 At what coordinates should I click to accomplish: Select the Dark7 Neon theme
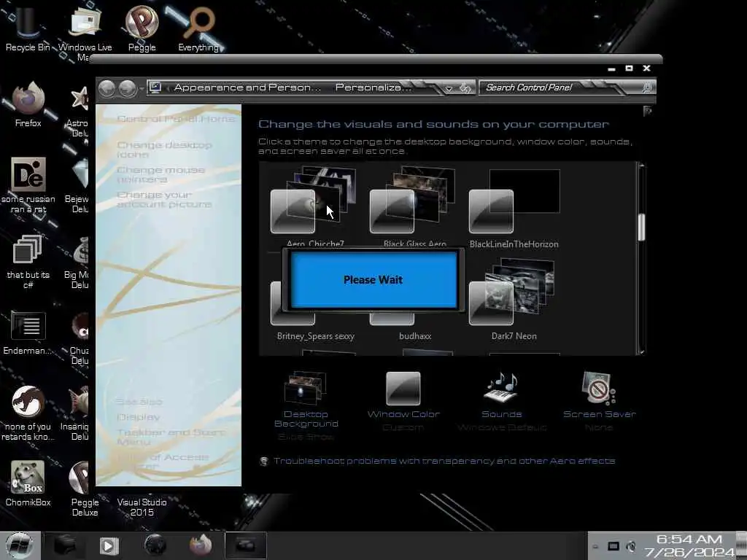[514, 299]
